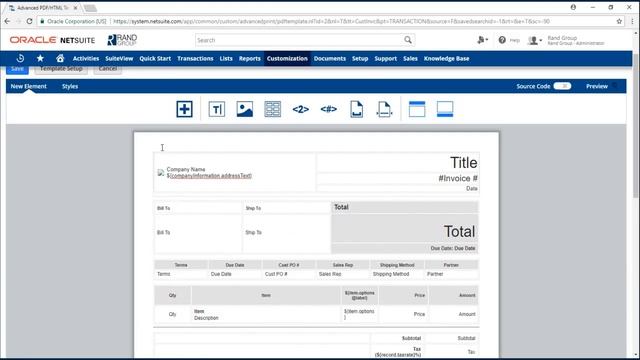This screenshot has height=360, width=640.
Task: Insert a page break element
Action: tap(356, 109)
